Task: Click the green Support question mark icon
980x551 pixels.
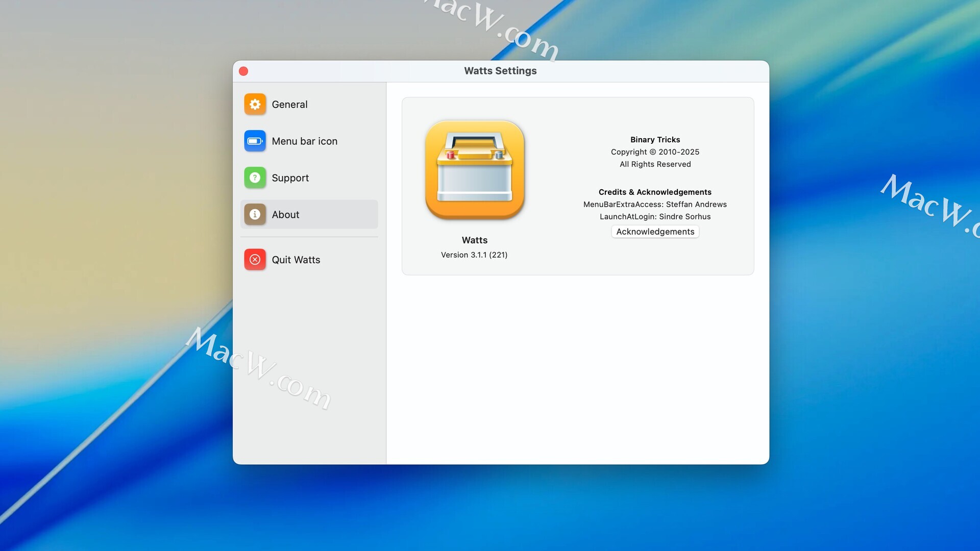Action: tap(255, 178)
